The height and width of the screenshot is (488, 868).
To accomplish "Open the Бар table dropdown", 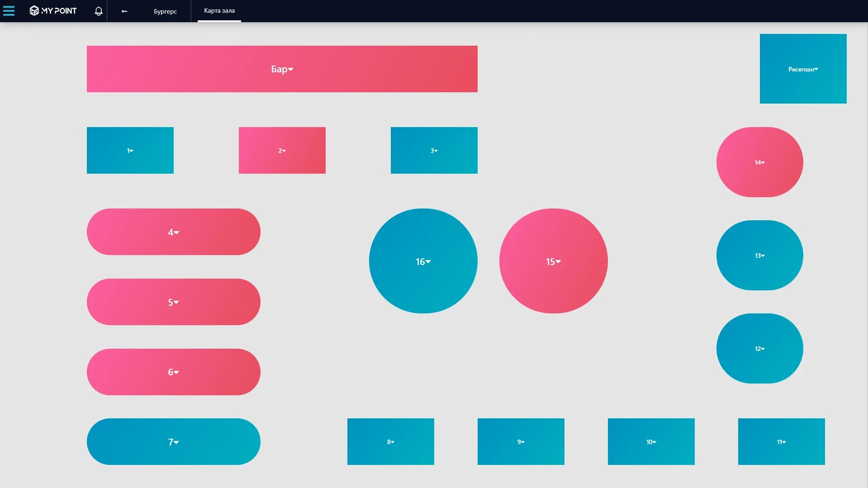I will pyautogui.click(x=282, y=69).
